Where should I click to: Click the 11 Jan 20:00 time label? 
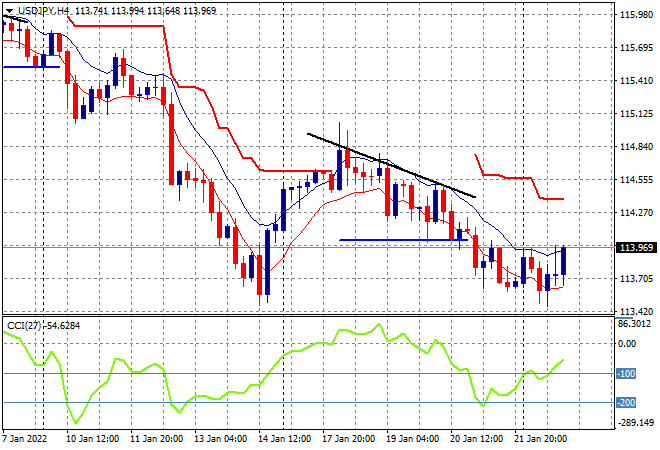tap(157, 439)
